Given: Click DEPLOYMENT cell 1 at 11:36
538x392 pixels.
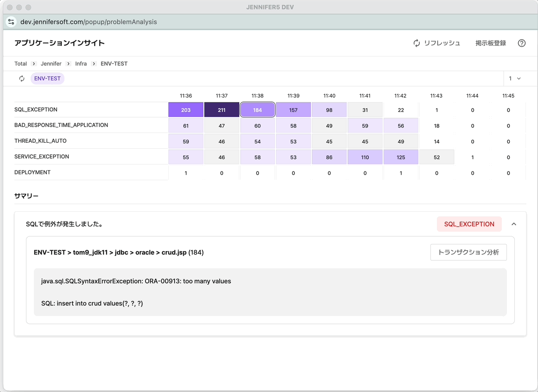Looking at the screenshot, I should (x=186, y=173).
